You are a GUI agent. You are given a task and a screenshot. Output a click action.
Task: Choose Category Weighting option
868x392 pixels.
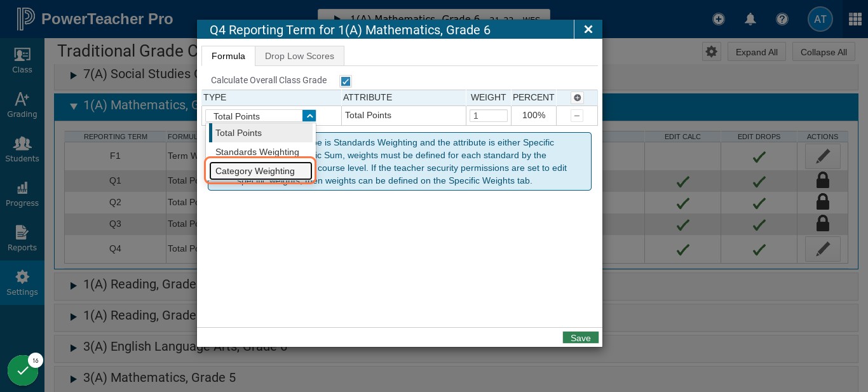pyautogui.click(x=261, y=171)
